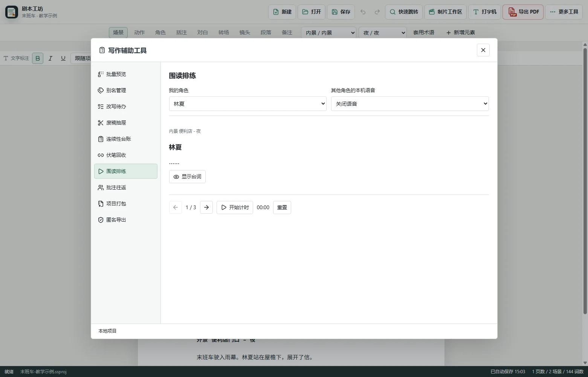Open 内景 / 内景 dropdown
588x377 pixels.
[x=328, y=33]
